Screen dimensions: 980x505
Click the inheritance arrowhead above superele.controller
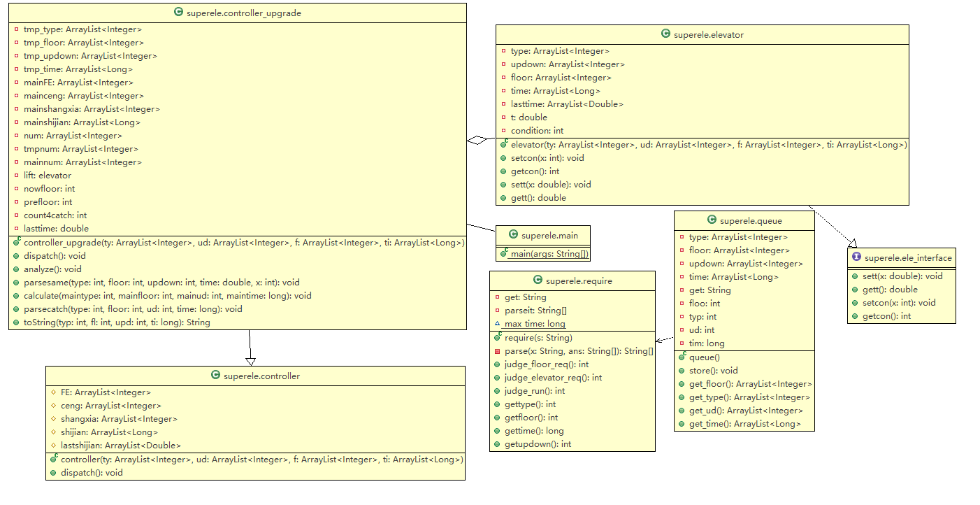(250, 360)
